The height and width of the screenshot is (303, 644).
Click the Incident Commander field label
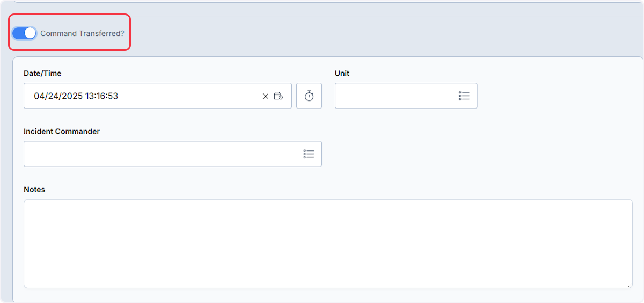pyautogui.click(x=62, y=131)
